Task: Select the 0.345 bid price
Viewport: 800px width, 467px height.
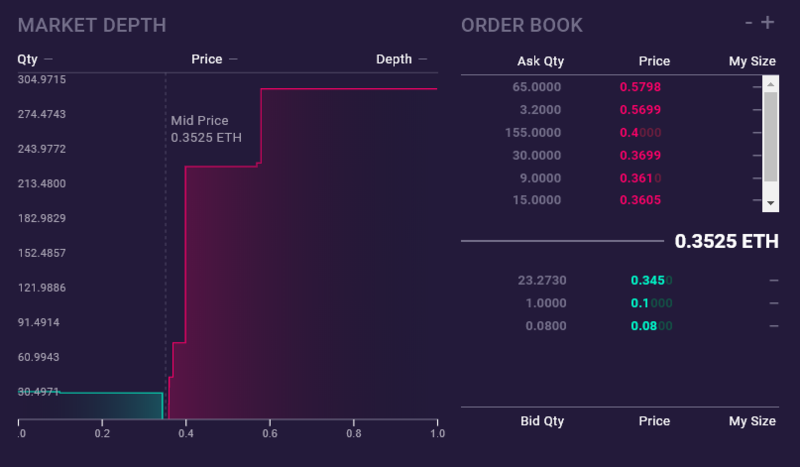Action: [x=651, y=280]
